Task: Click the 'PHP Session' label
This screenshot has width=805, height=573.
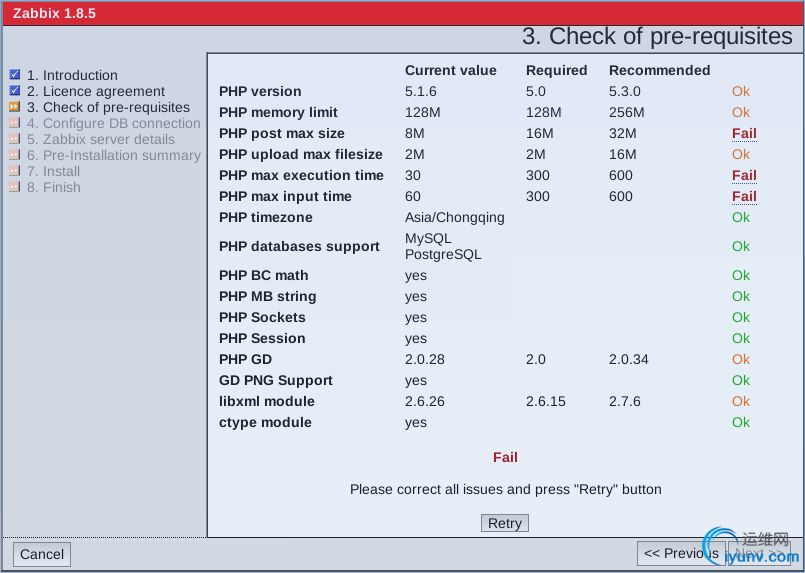Action: click(262, 339)
